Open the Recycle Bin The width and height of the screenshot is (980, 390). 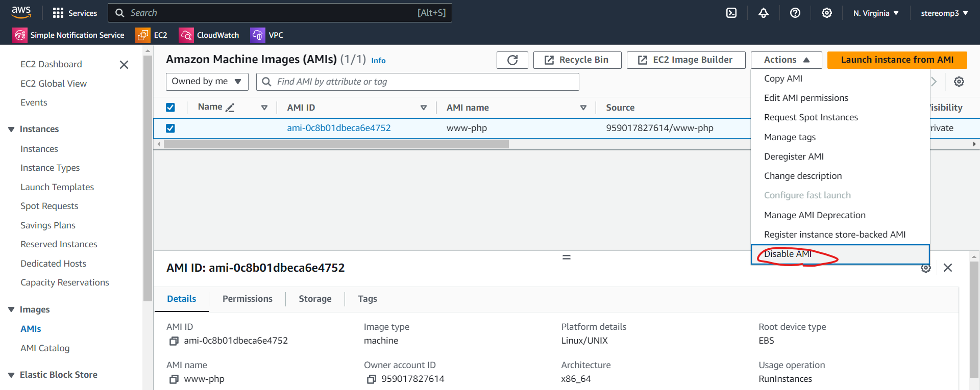pos(577,60)
